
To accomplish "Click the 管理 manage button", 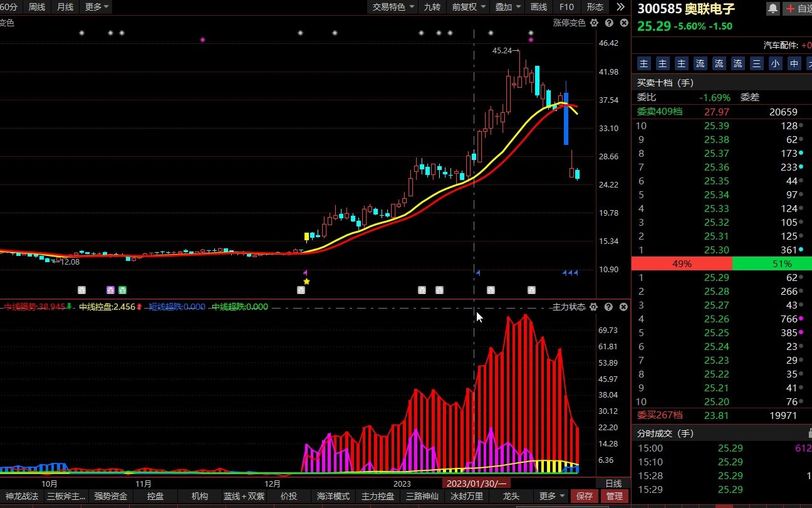I will coord(615,496).
